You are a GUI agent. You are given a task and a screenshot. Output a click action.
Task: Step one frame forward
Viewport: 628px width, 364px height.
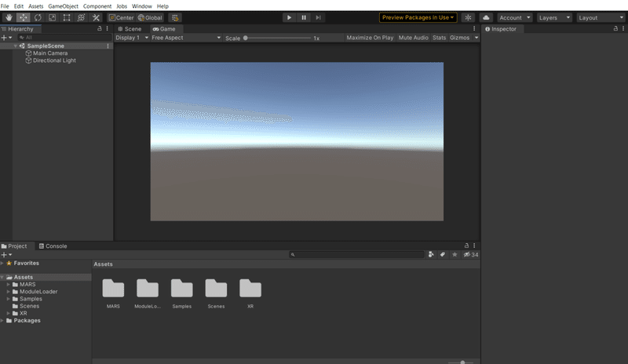coord(318,17)
